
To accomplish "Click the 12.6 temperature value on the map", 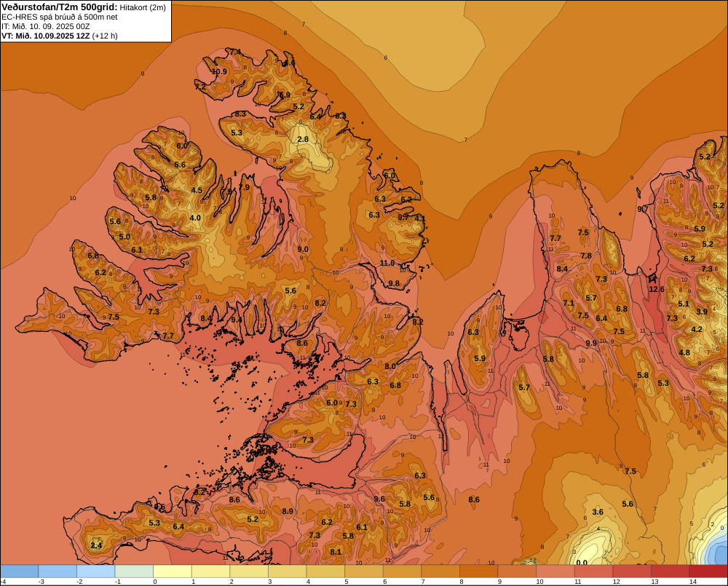I will pyautogui.click(x=657, y=289).
